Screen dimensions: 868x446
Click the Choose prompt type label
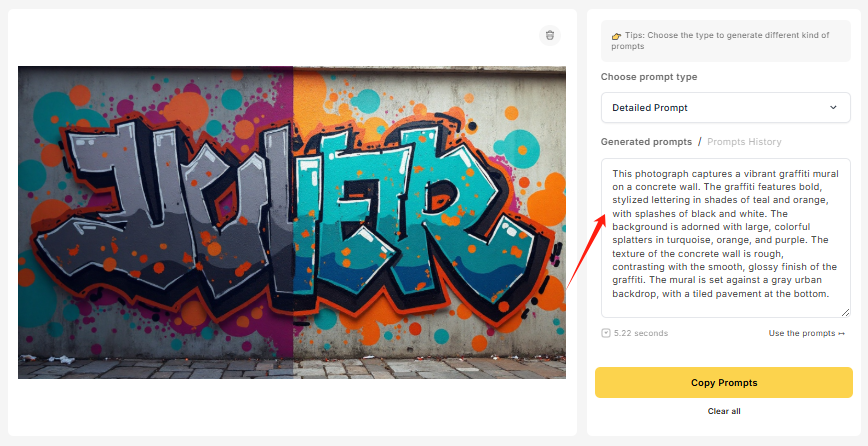click(x=649, y=77)
